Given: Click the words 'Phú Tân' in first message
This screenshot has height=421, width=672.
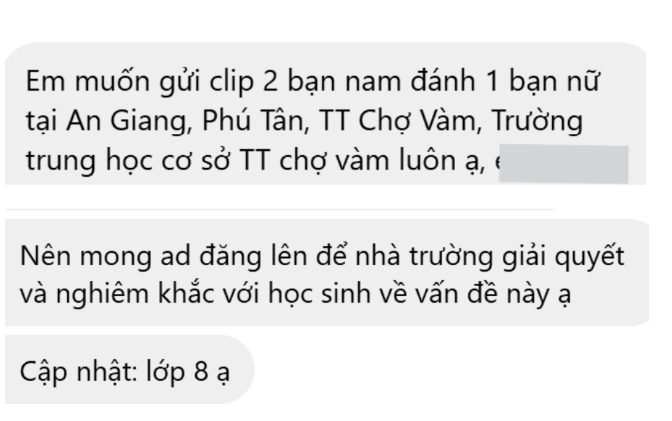Looking at the screenshot, I should 252,120.
